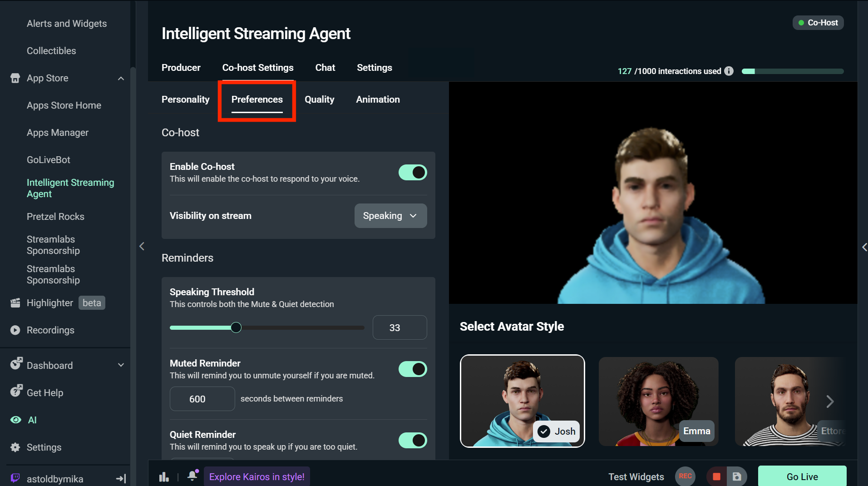868x486 pixels.
Task: Click the REC recording indicator
Action: [685, 476]
